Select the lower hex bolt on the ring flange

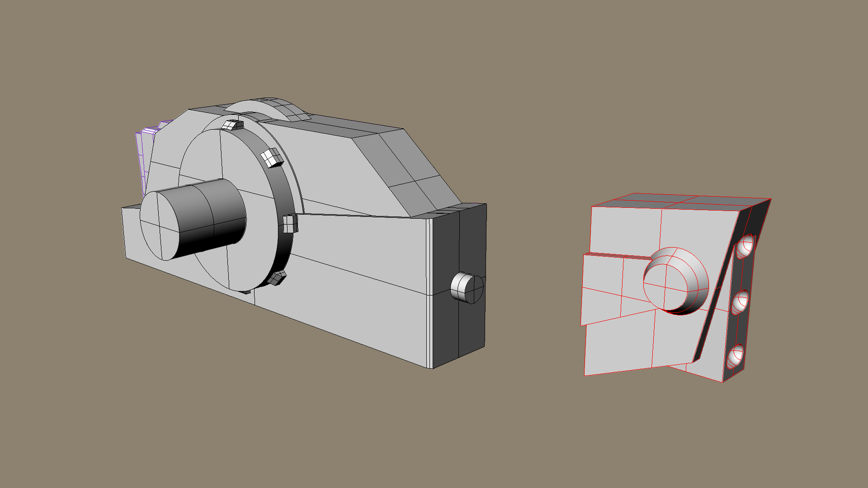(x=276, y=278)
